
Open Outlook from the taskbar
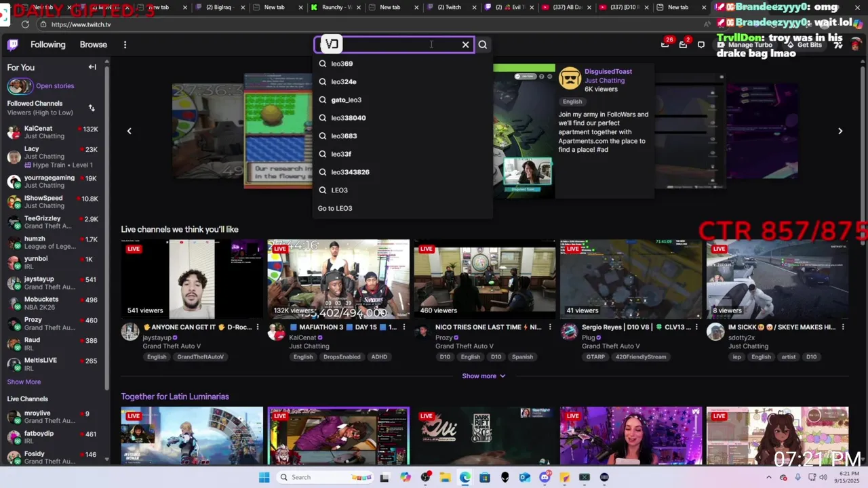(524, 477)
